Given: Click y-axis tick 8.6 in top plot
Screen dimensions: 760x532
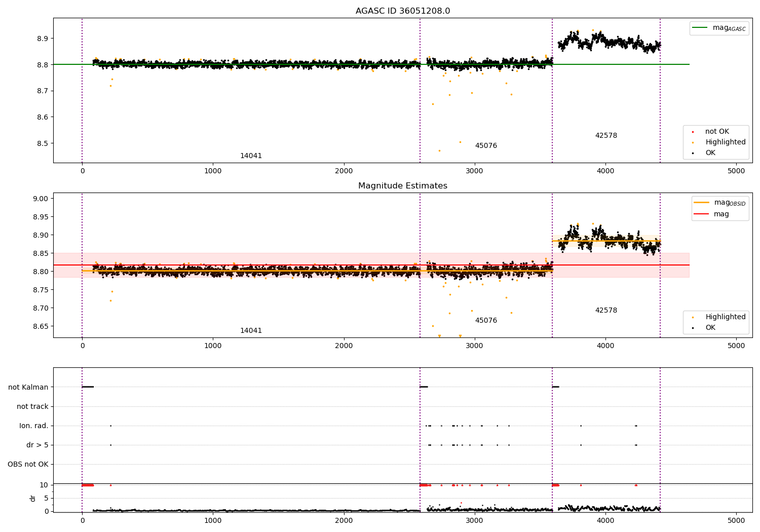Looking at the screenshot, I should [43, 118].
